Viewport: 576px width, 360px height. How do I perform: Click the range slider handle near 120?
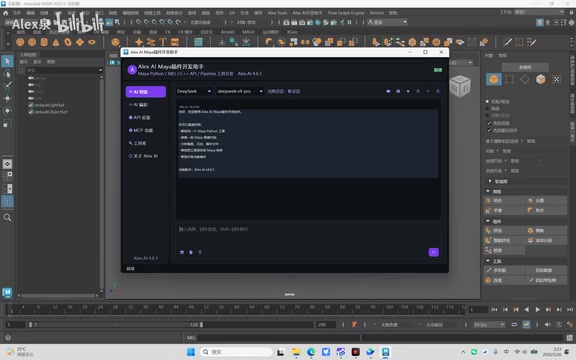click(x=201, y=325)
